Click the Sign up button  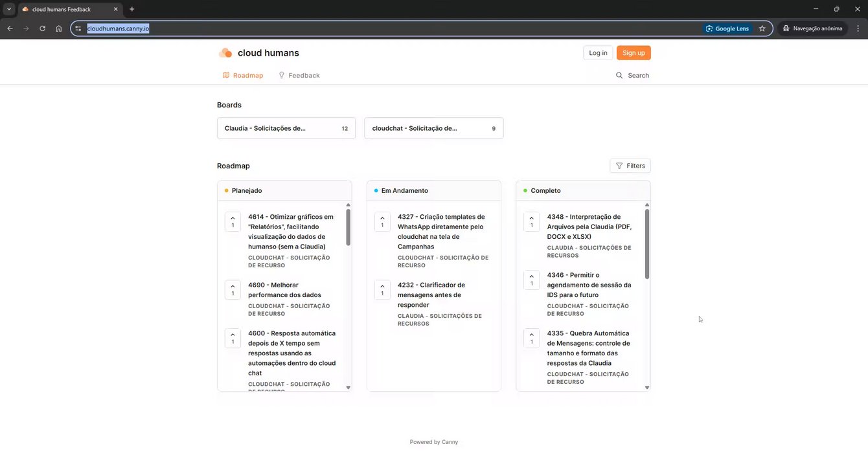point(634,53)
